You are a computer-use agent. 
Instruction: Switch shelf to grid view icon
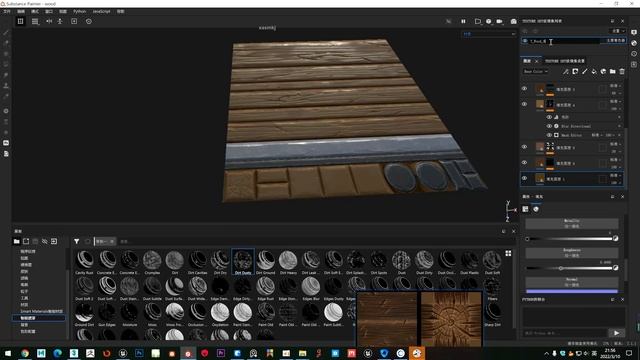pos(508,253)
